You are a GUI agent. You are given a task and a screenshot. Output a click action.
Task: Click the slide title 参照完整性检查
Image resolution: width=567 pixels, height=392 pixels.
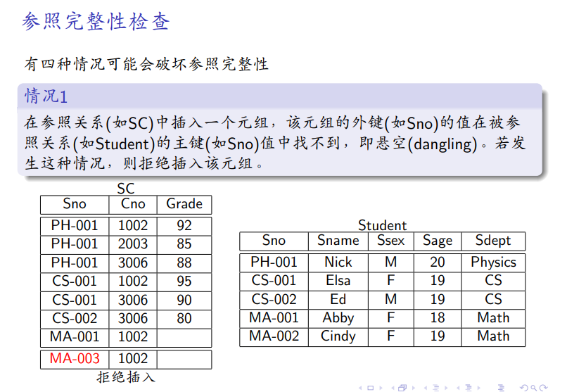(x=96, y=21)
